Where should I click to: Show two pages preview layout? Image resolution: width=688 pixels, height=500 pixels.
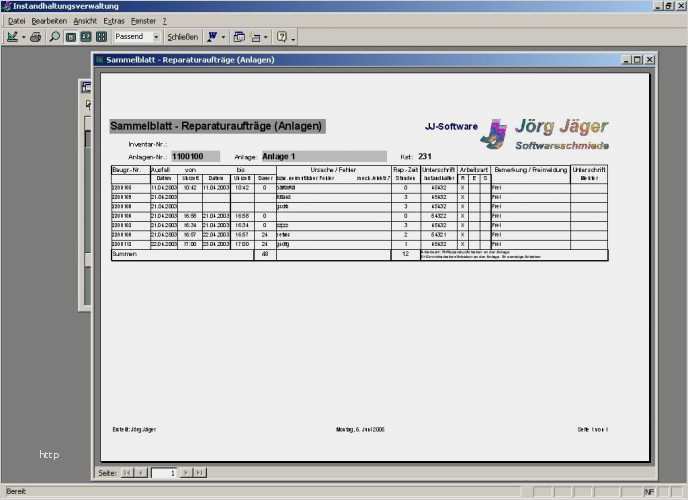(86, 37)
